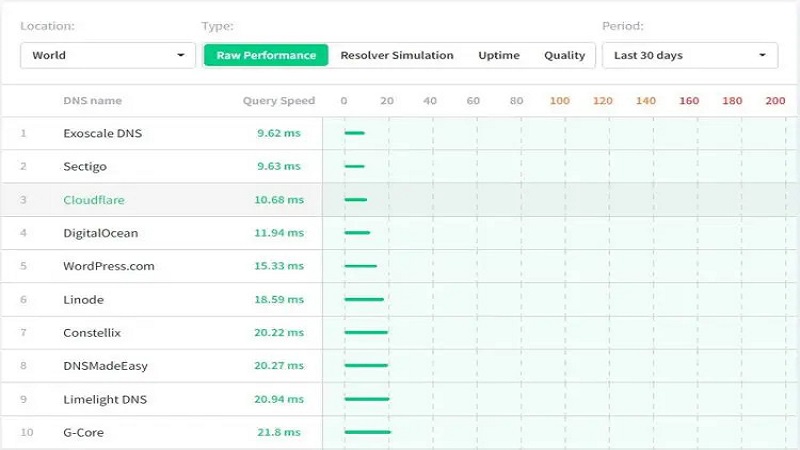Image resolution: width=800 pixels, height=450 pixels.
Task: Click the 20.94 ms query speed value
Action: tap(278, 400)
